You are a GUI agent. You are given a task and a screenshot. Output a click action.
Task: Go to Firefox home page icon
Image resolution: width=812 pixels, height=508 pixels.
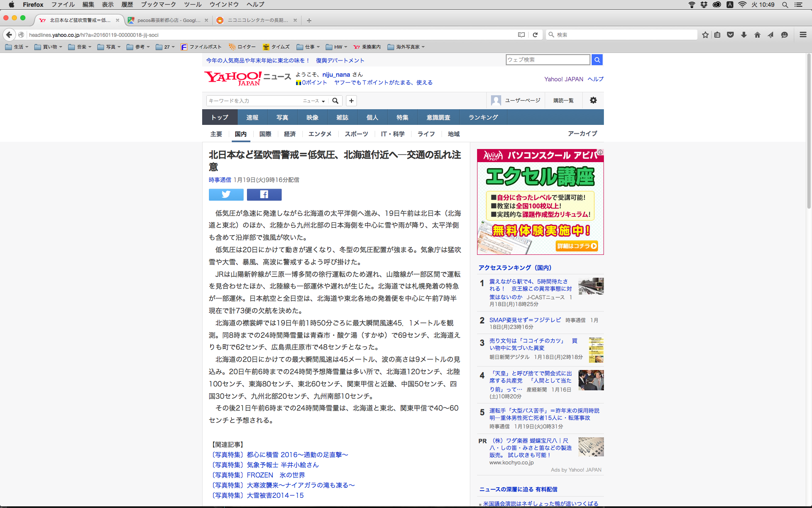point(757,35)
